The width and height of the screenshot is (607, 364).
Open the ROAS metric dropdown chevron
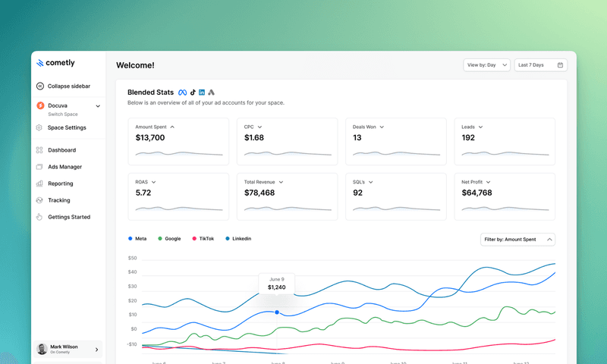[x=154, y=182]
